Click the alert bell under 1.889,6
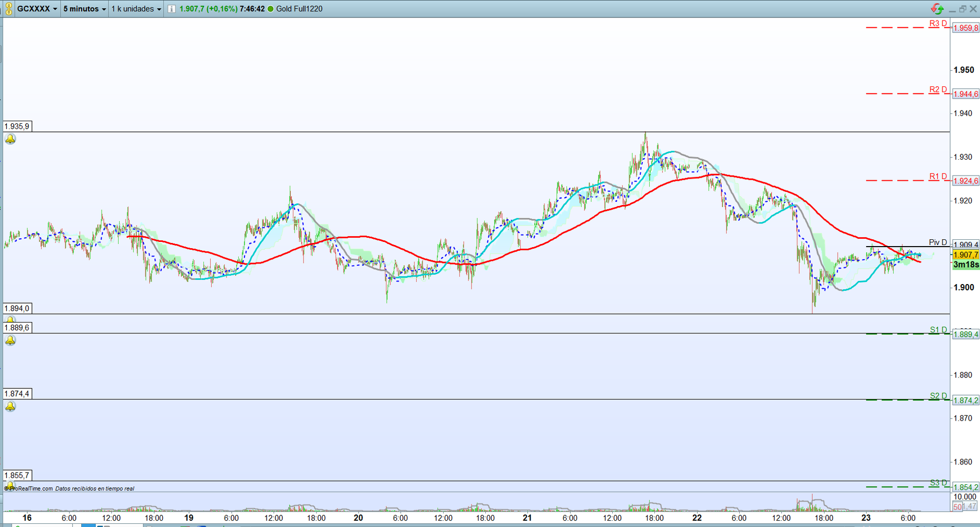980x527 pixels. point(10,340)
